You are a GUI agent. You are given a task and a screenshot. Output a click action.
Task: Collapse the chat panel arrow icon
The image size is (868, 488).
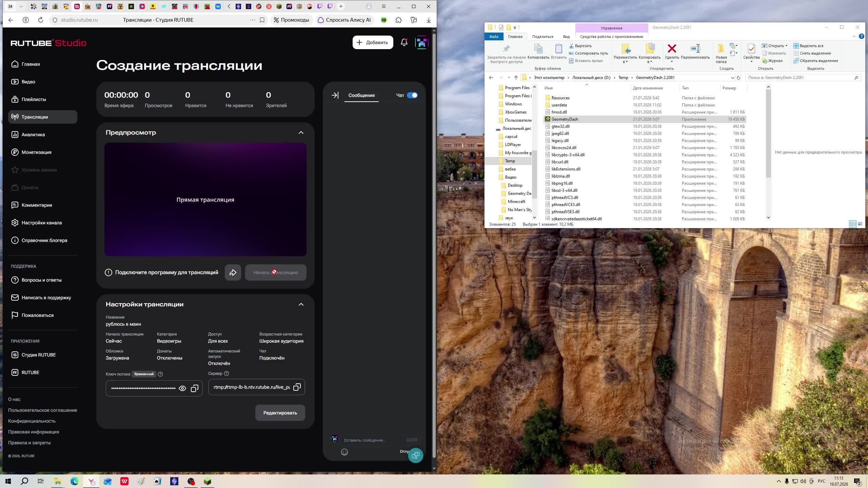pos(335,95)
